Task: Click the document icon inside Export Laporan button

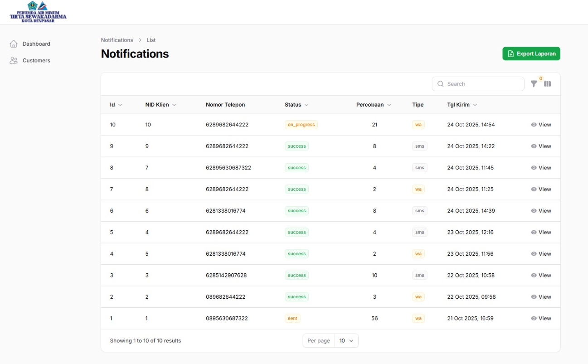Action: [x=510, y=53]
